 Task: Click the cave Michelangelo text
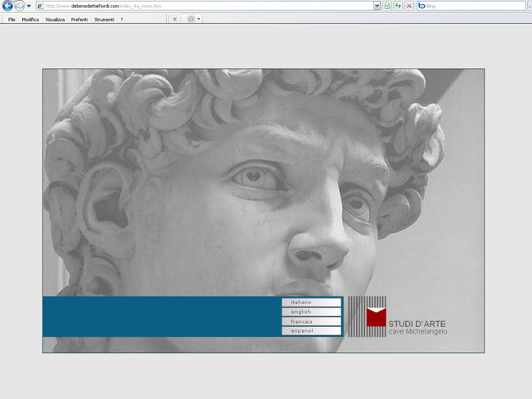tap(417, 331)
